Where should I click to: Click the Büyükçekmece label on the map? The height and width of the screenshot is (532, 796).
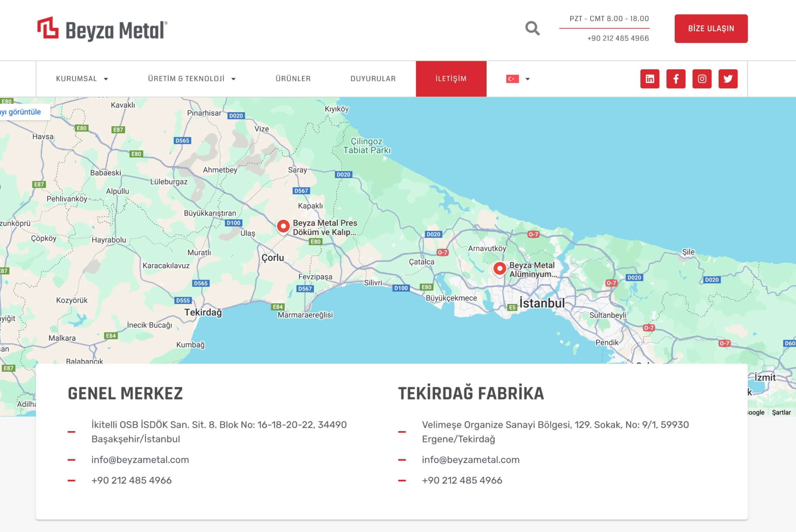[451, 298]
